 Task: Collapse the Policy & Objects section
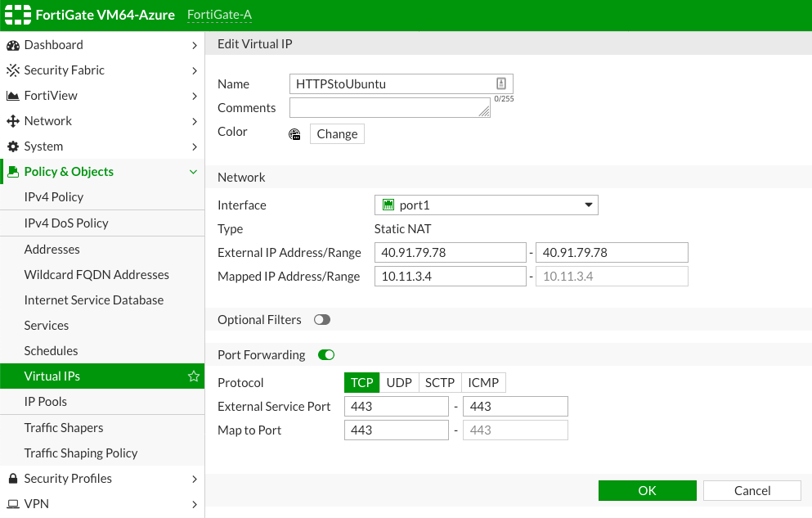coord(194,172)
